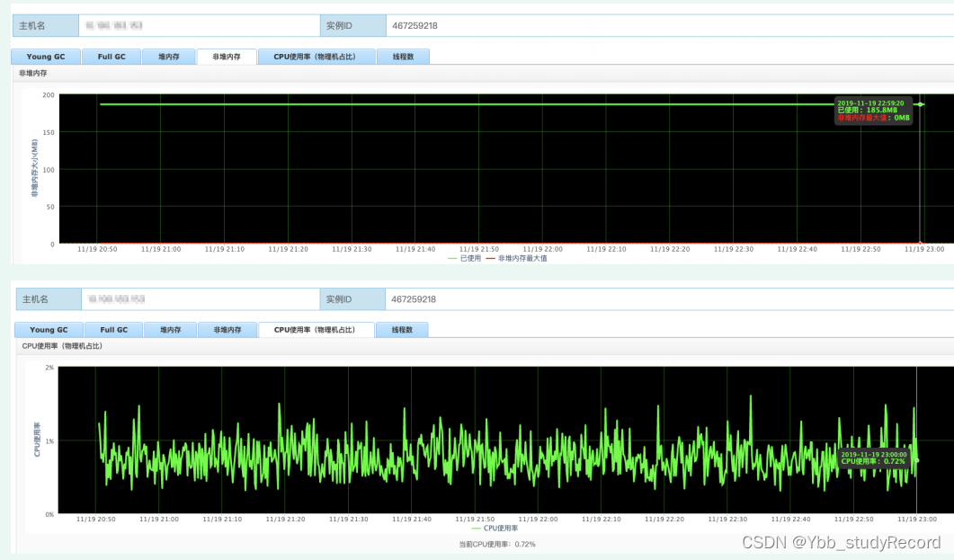Click the 200 label on non-heap y-axis
Screen dimensions: 954x560
click(x=49, y=95)
